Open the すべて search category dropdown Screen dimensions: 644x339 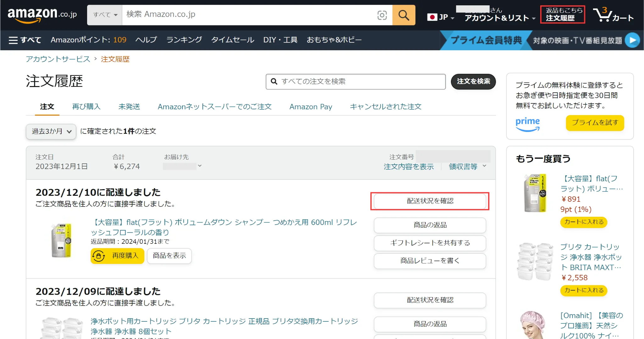[x=105, y=15]
